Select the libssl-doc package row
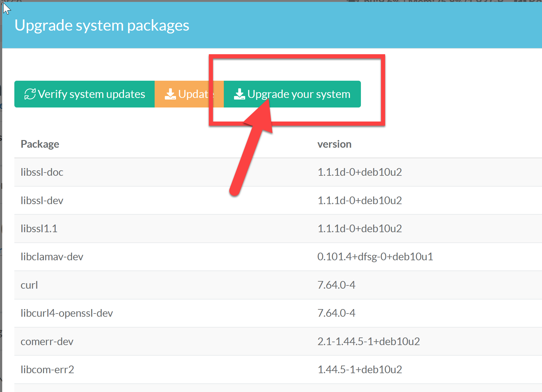 click(42, 172)
